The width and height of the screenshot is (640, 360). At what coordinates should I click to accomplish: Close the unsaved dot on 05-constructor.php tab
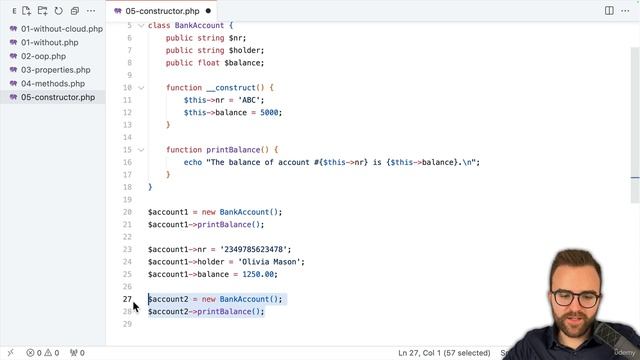click(x=209, y=11)
